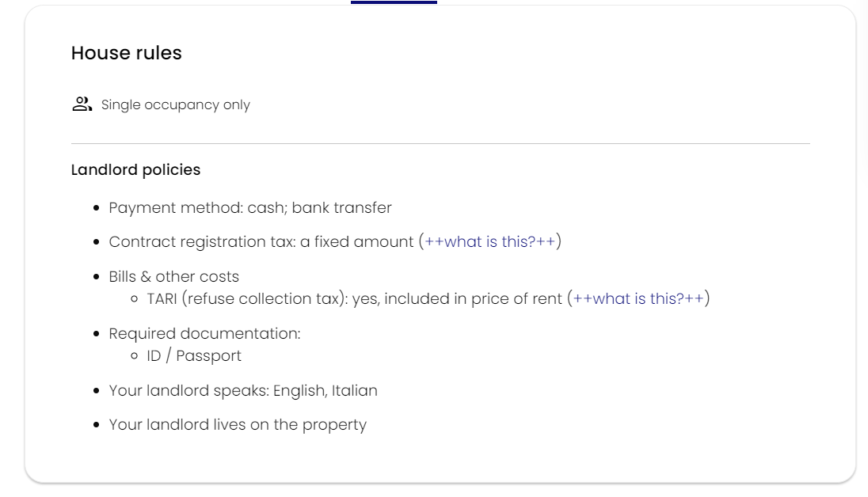Click the bullet point before Payment method

click(x=97, y=208)
